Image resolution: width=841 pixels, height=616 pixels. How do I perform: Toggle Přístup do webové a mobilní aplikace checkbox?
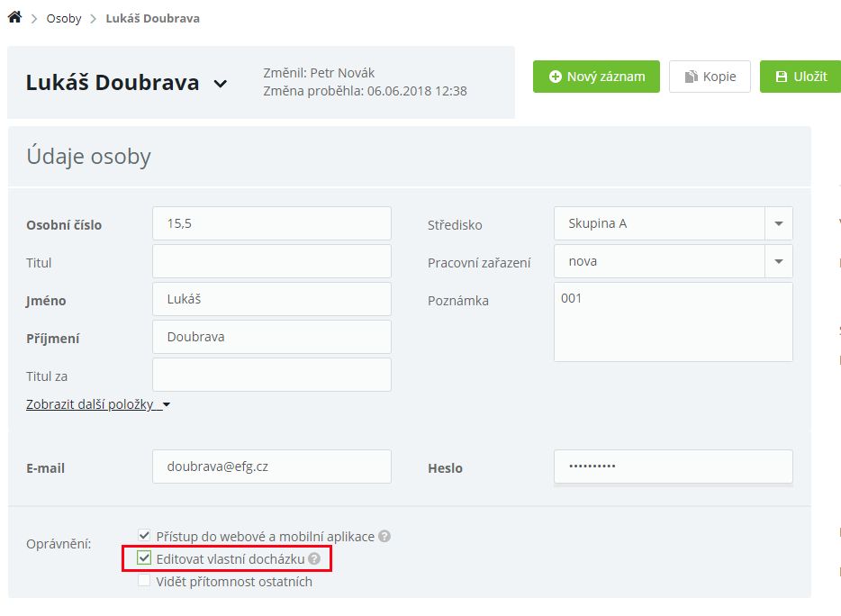coord(144,536)
